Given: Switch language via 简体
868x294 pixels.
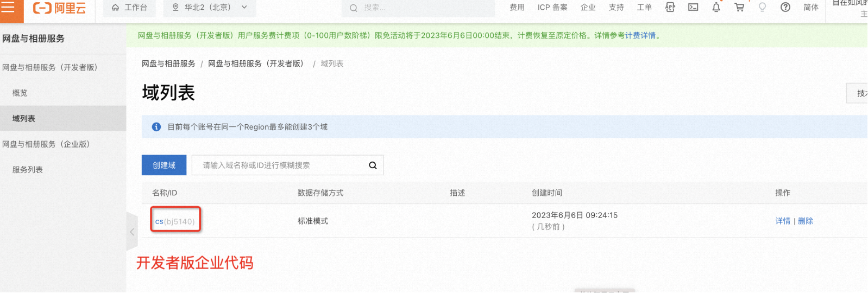Looking at the screenshot, I should (x=811, y=8).
